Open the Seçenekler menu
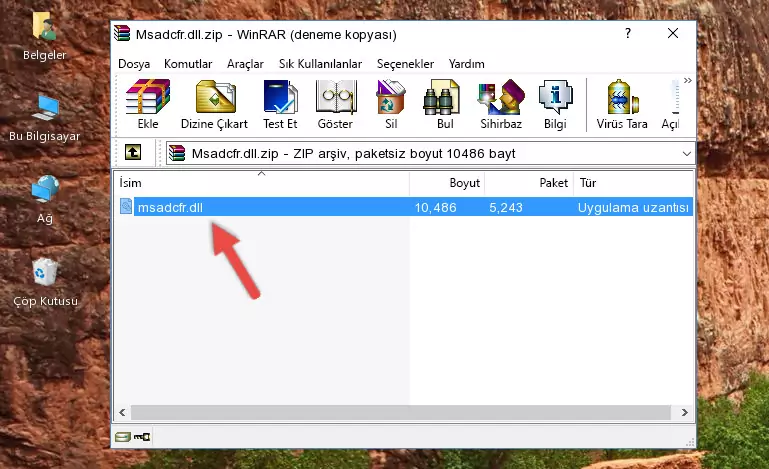 (x=405, y=64)
